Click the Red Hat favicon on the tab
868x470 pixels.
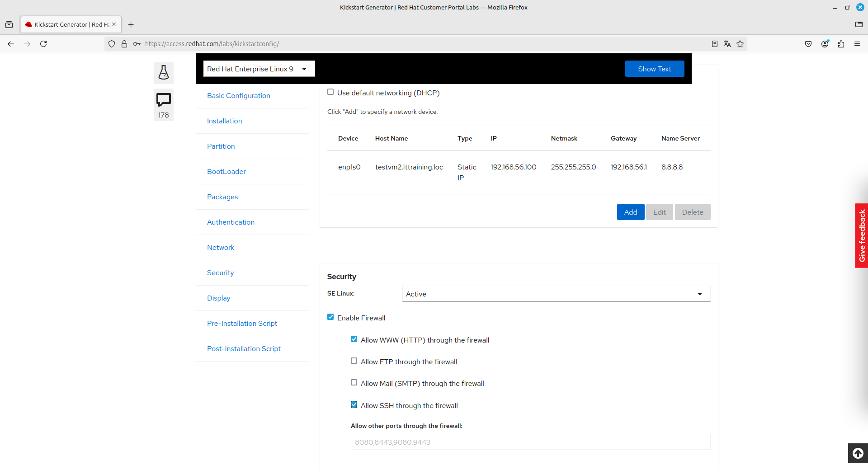28,24
